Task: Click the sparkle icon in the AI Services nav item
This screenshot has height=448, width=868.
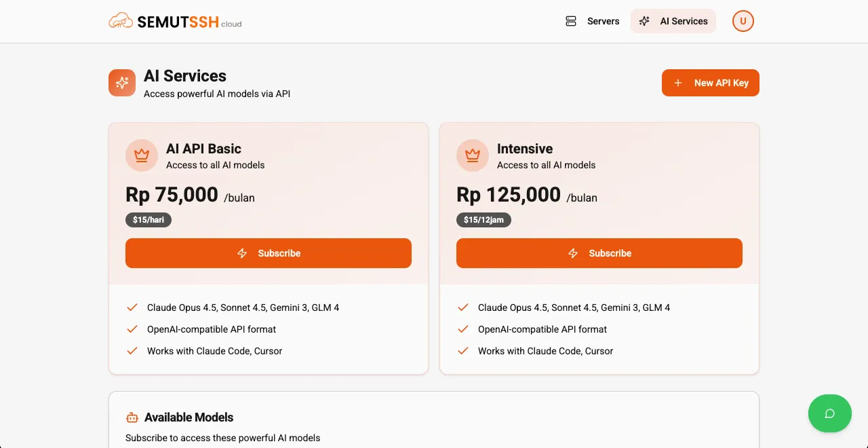Action: (644, 21)
